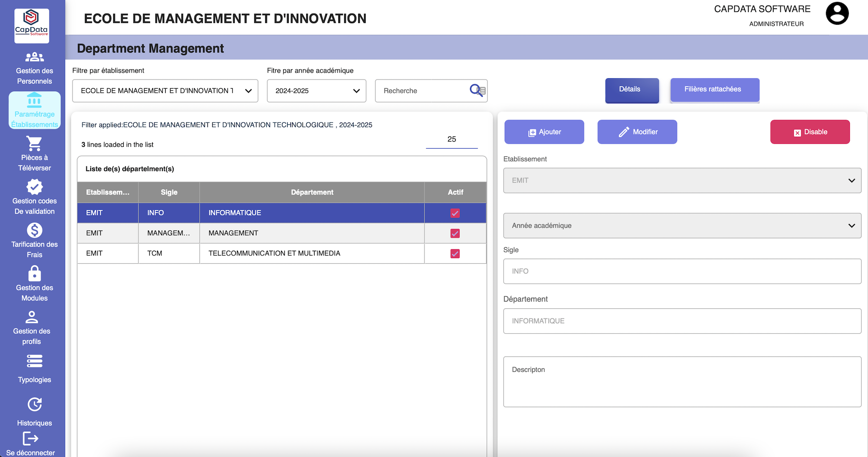Click the Ajouter button
Viewport: 868px width, 457px height.
point(544,132)
